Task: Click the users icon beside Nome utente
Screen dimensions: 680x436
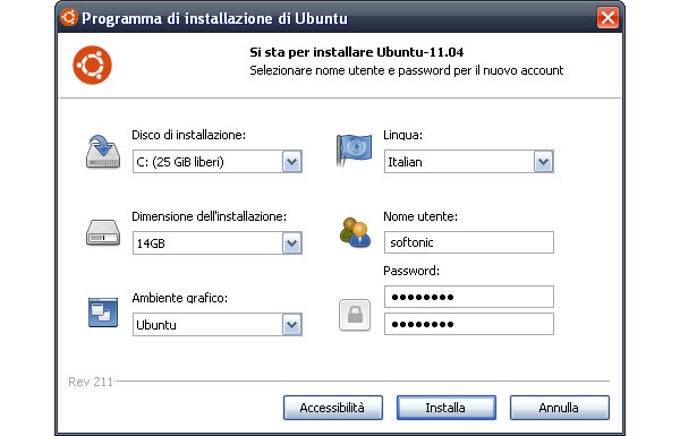Action: coord(355,233)
